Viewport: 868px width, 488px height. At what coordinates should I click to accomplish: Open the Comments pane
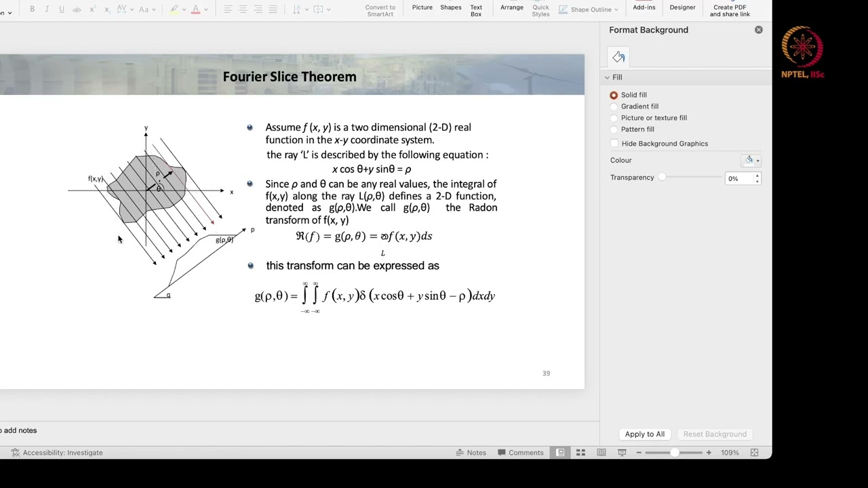point(521,453)
